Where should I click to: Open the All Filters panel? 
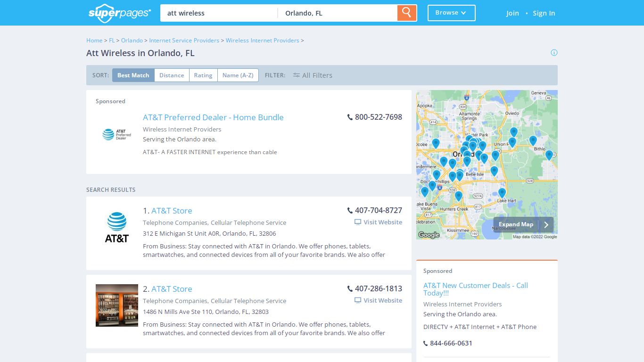pos(313,75)
